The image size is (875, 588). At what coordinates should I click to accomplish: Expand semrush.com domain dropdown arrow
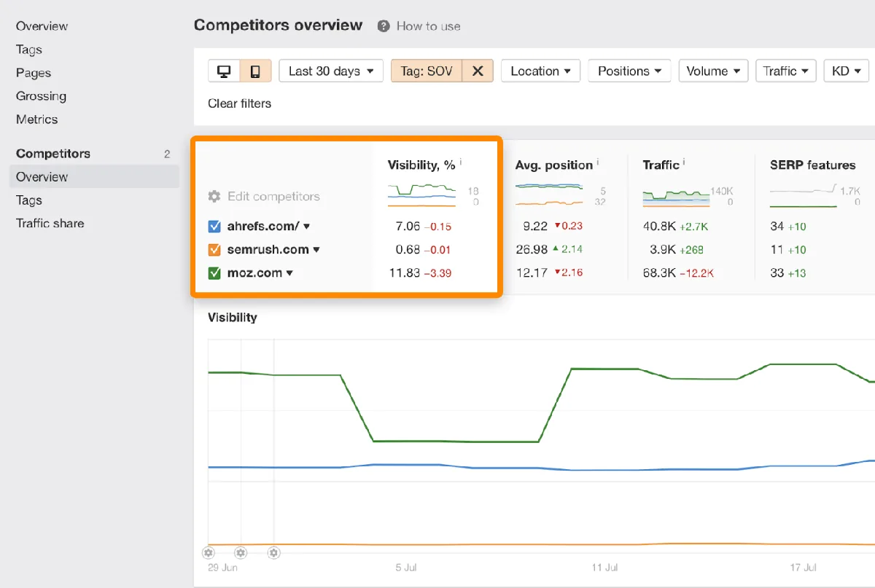(316, 250)
